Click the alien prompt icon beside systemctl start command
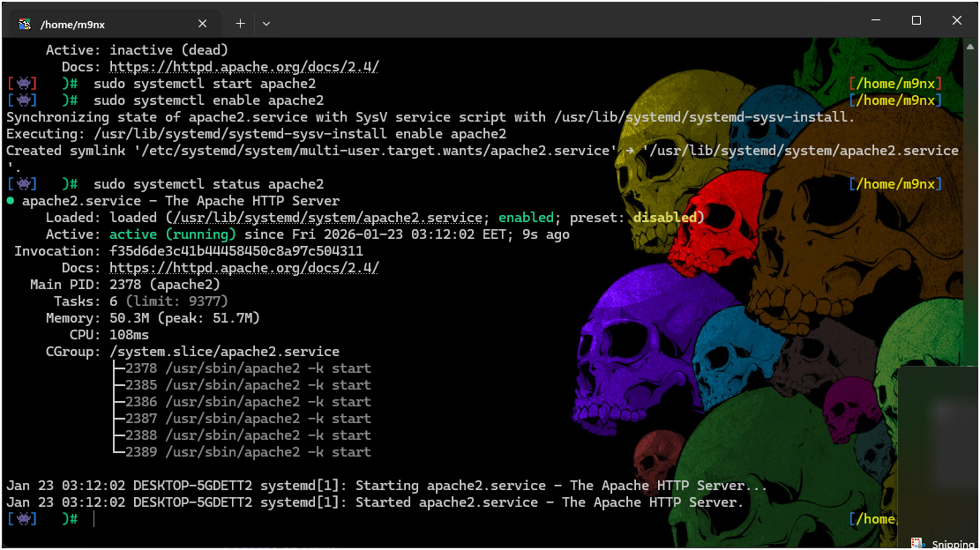Image resolution: width=980 pixels, height=550 pixels. [24, 83]
